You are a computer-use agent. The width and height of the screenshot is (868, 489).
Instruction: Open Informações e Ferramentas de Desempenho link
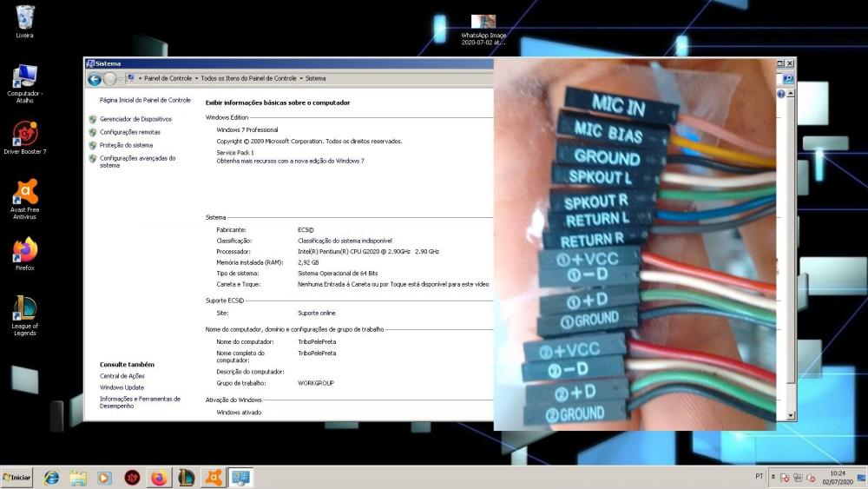click(x=140, y=403)
